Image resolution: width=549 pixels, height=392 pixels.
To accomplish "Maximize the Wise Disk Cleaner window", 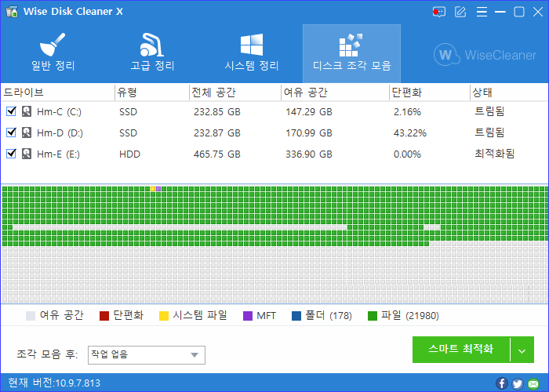I will click(x=519, y=12).
